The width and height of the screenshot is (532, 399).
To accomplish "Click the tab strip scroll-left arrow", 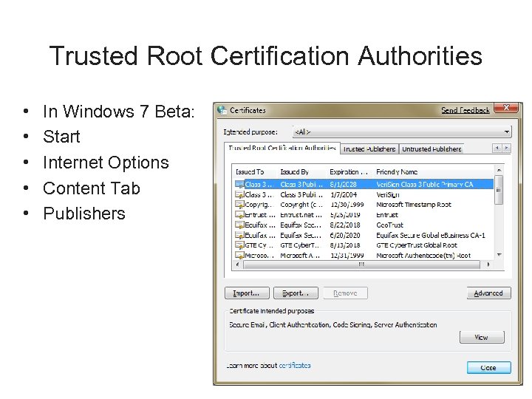I will click(x=497, y=148).
